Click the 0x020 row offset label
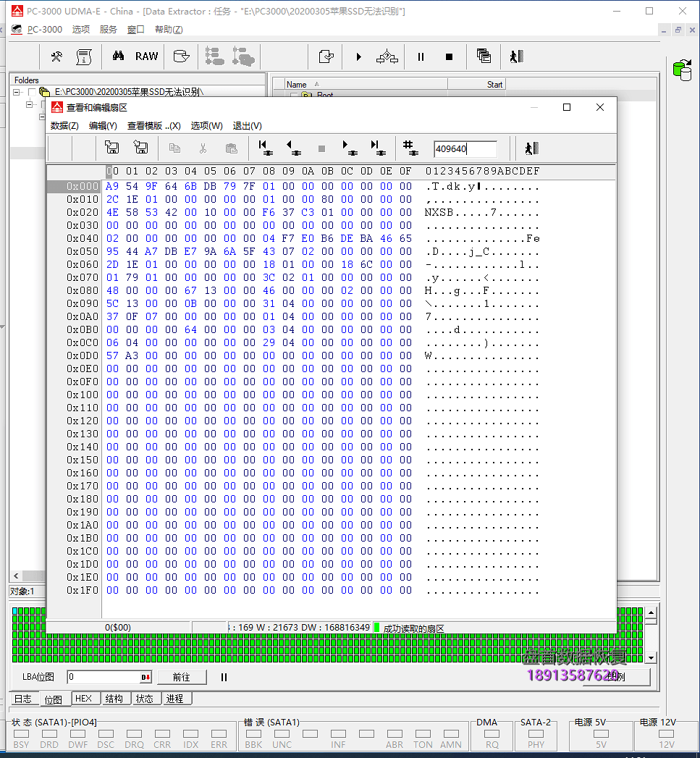The height and width of the screenshot is (758, 700). tap(83, 212)
